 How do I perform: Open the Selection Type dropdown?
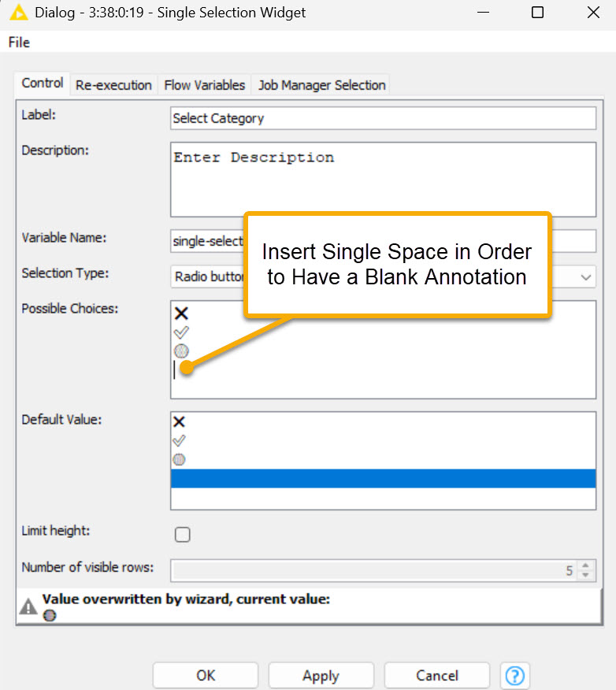[585, 277]
